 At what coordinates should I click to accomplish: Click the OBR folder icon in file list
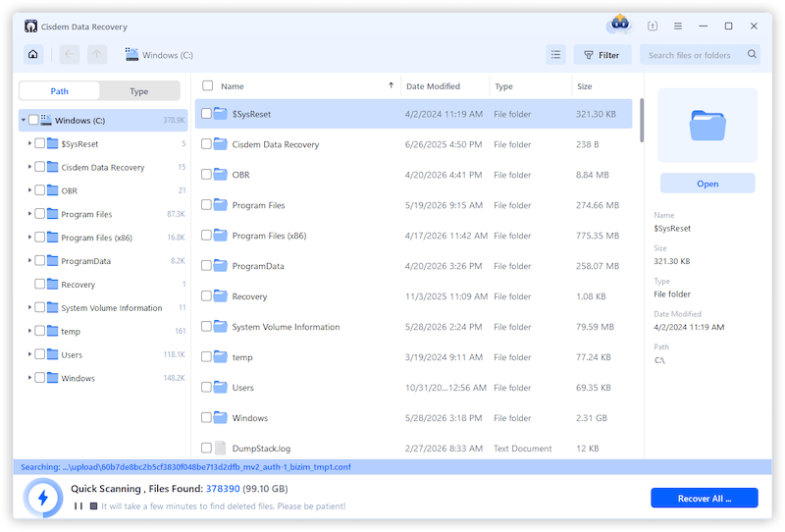220,175
